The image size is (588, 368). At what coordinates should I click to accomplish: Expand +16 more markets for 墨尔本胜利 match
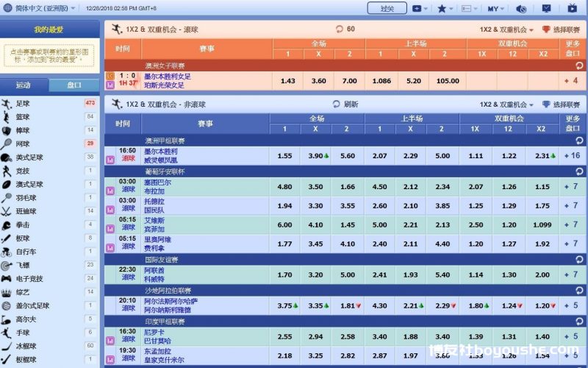tap(572, 155)
